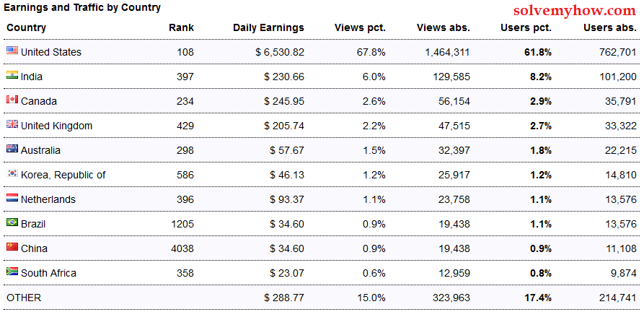Click the Korea flag icon
Image resolution: width=644 pixels, height=312 pixels.
(x=12, y=174)
